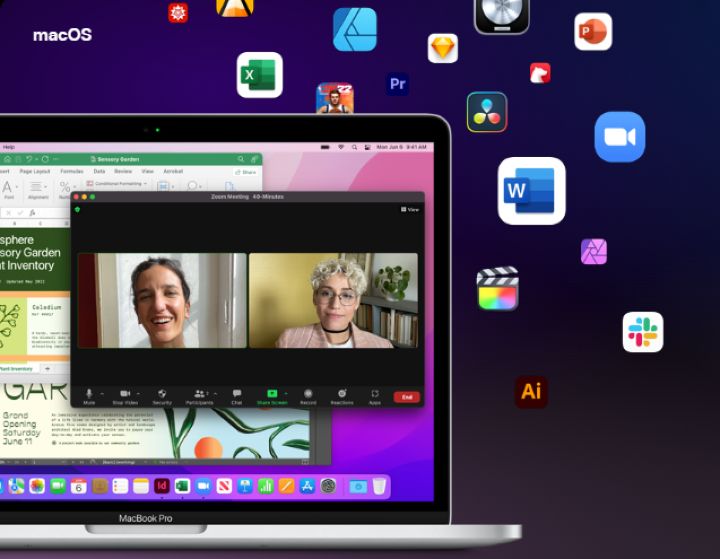Expand the arrow next to Mute
Viewport: 720px width, 559px height.
tap(101, 393)
